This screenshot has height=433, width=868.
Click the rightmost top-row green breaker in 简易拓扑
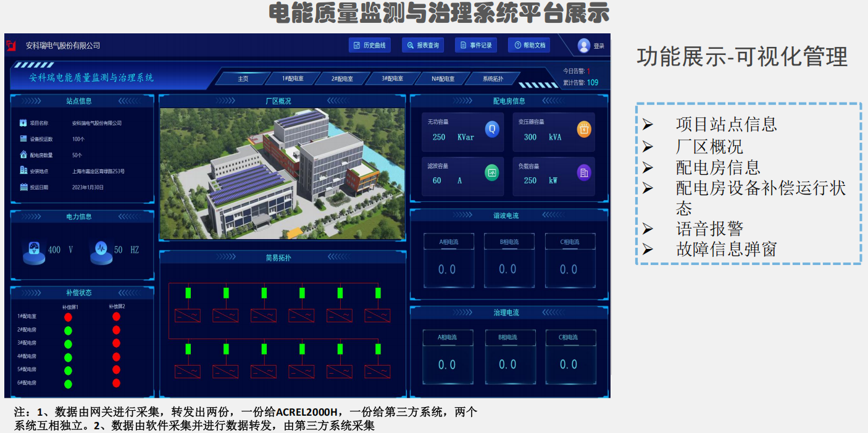378,293
